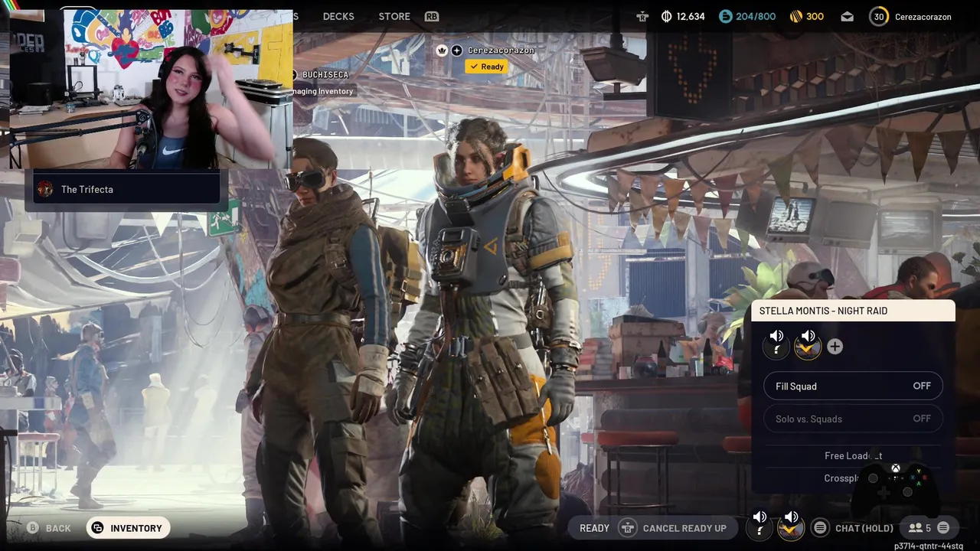Click the Managing Inventory status label
Viewport: 980px width, 551px height.
pos(323,91)
